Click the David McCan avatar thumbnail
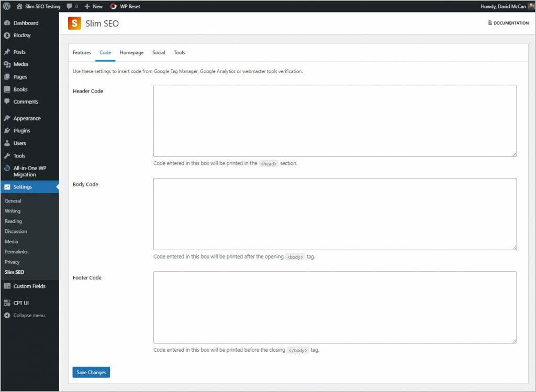Screen dimensions: 536x392 531,6
